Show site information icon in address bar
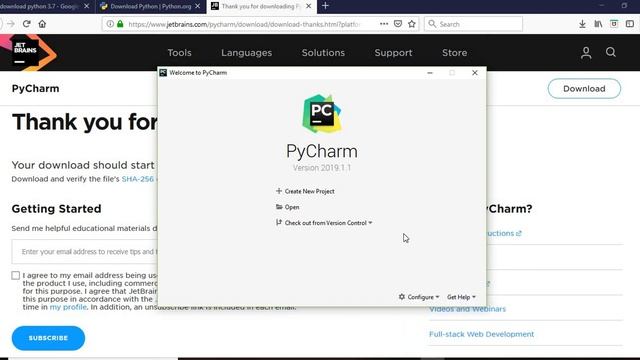The width and height of the screenshot is (640, 360). point(110,24)
